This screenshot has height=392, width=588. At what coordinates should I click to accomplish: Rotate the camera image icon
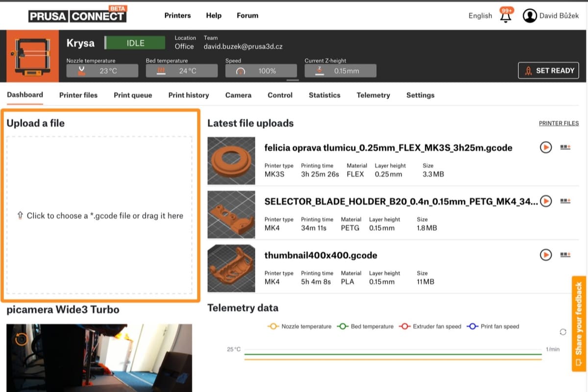21,339
